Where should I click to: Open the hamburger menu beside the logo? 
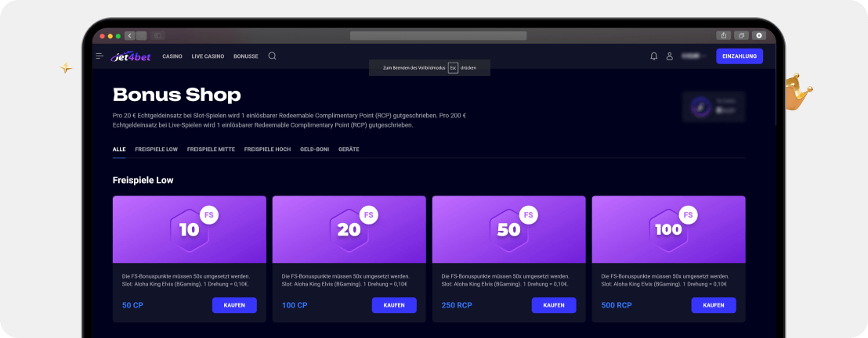[x=99, y=56]
